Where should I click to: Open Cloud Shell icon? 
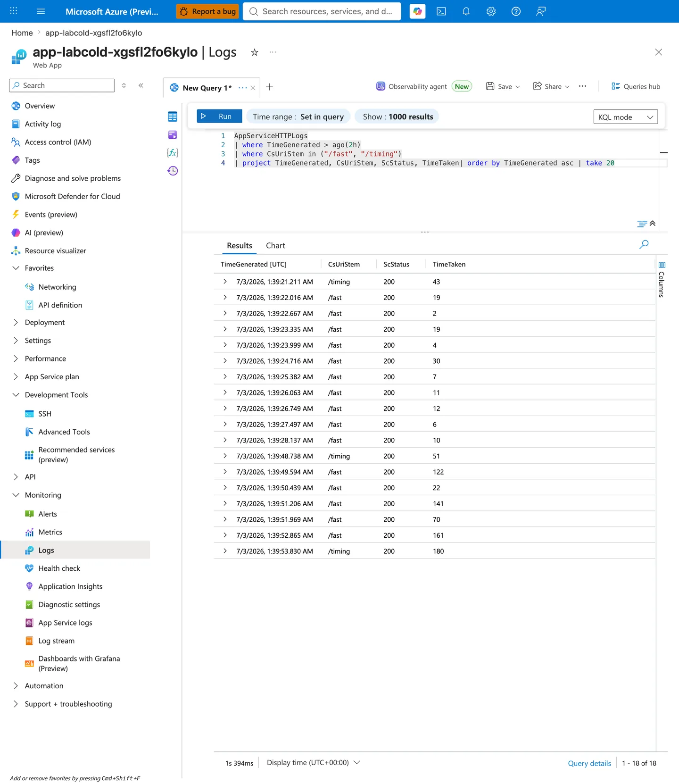[x=441, y=11]
